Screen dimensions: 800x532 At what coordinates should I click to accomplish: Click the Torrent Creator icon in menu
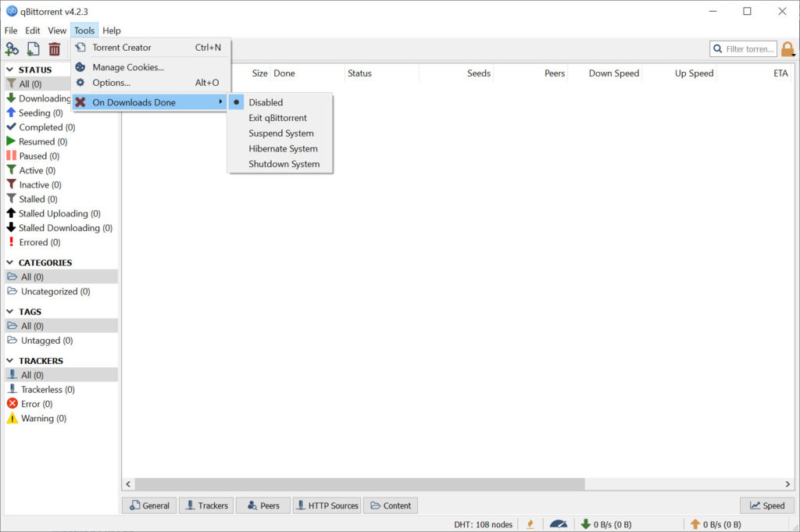[x=80, y=48]
